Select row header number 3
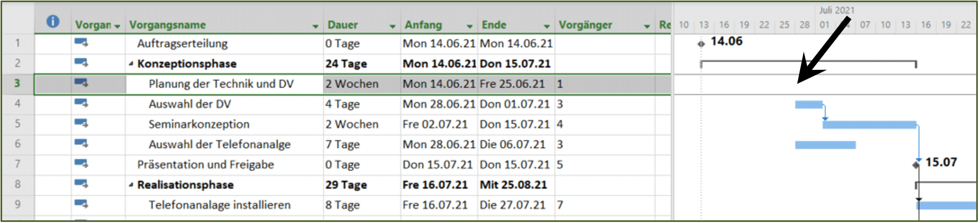Image resolution: width=980 pixels, height=223 pixels. [x=17, y=83]
